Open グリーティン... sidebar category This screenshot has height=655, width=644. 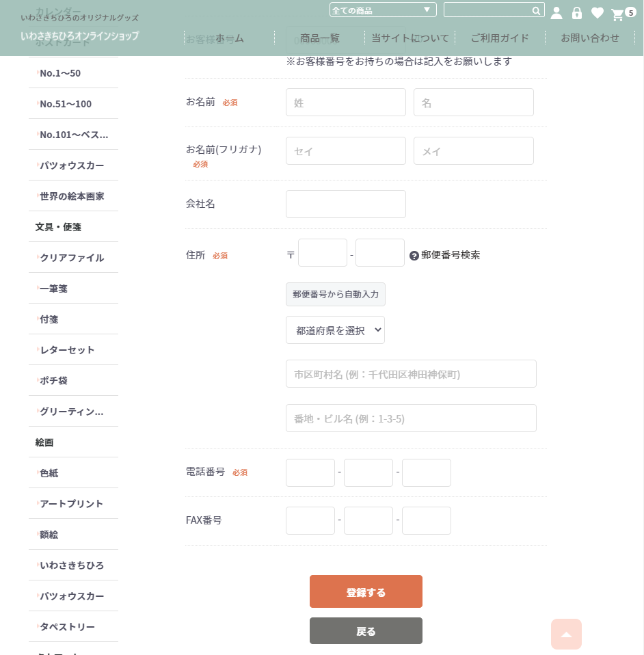point(74,412)
